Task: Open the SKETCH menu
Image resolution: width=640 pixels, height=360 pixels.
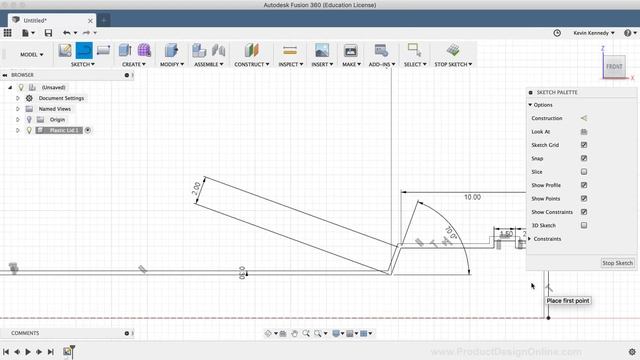Action: click(83, 64)
